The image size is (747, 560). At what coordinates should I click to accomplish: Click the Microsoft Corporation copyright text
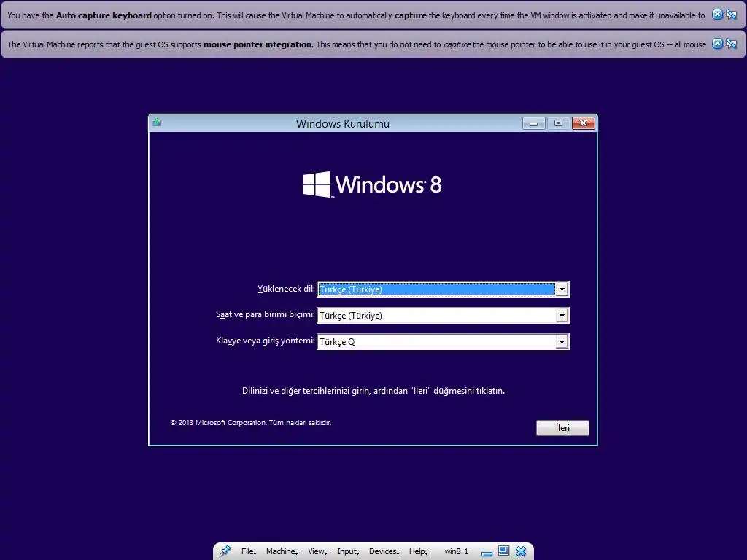251,422
